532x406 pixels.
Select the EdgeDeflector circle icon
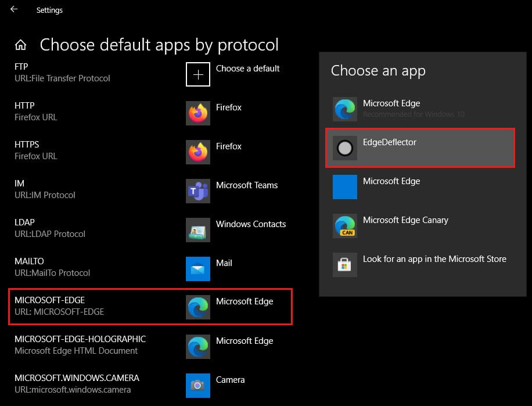(x=345, y=148)
